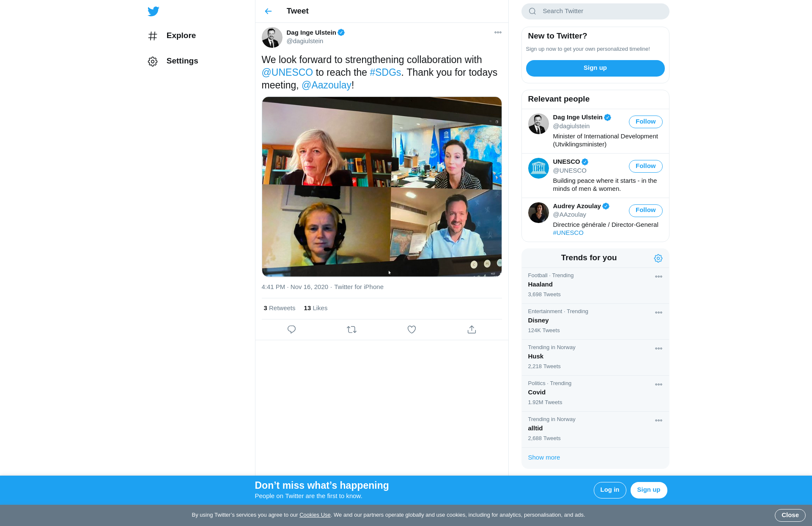Go back using the left arrow

click(x=268, y=11)
